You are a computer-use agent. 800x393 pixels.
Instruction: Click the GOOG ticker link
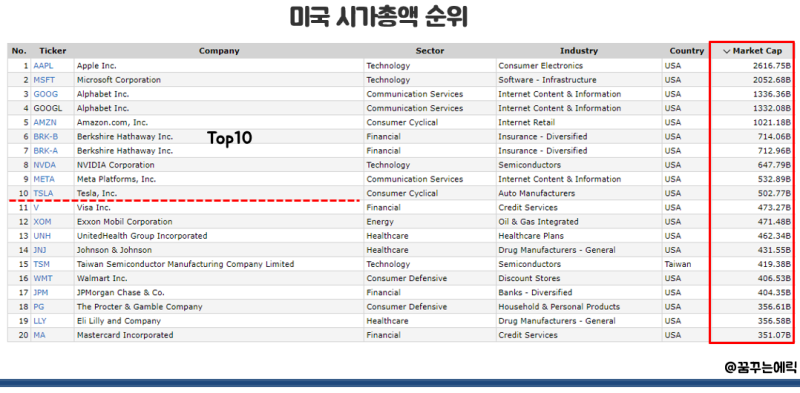46,94
